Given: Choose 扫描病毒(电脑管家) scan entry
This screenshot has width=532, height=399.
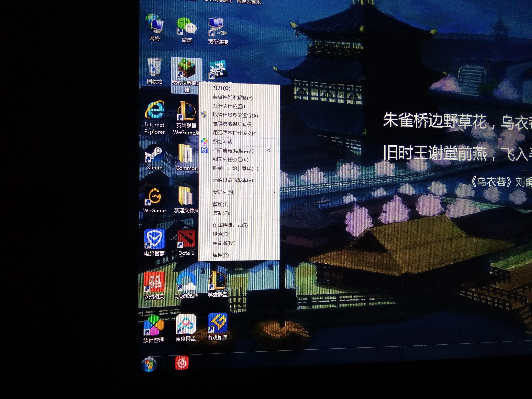Looking at the screenshot, I should tap(239, 151).
